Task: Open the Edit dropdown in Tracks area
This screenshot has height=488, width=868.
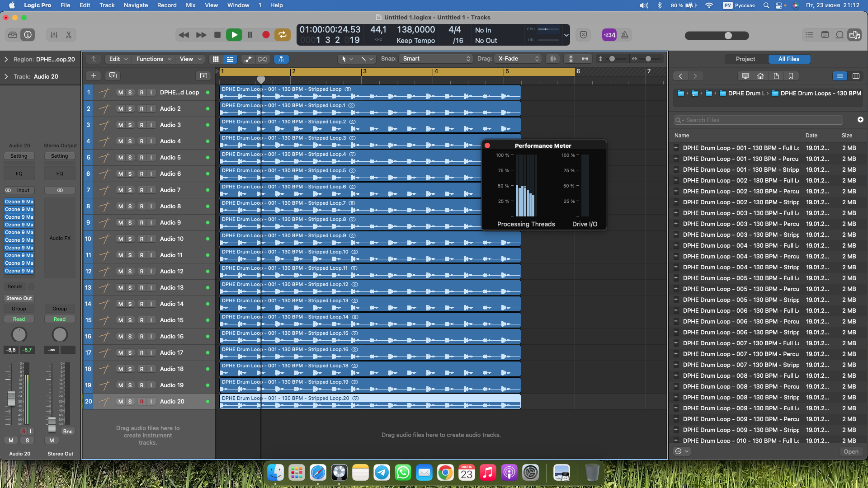Action: coord(118,59)
